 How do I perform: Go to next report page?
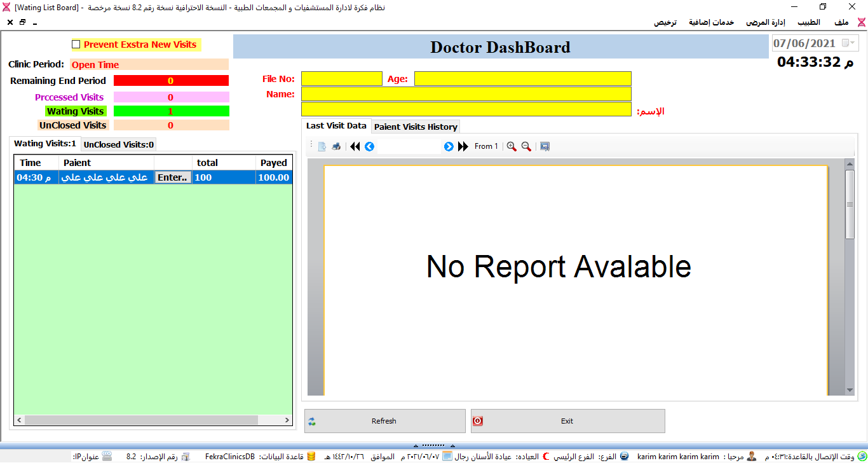tap(449, 146)
